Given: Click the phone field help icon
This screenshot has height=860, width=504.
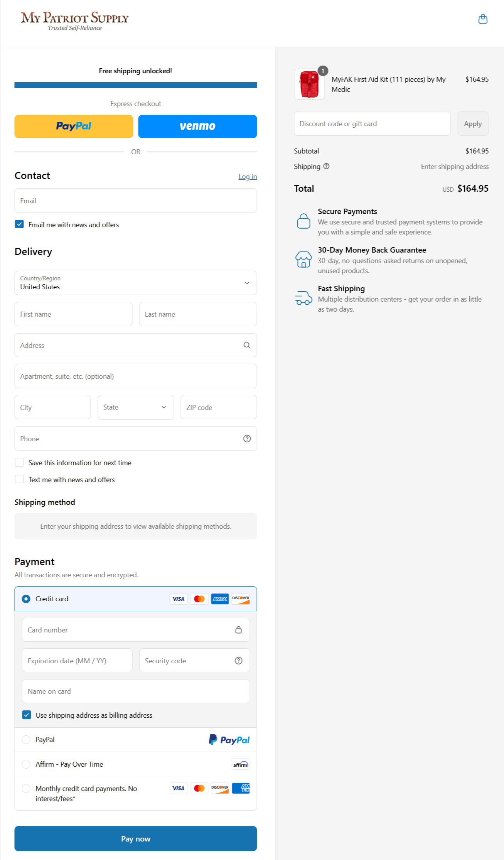Looking at the screenshot, I should [247, 438].
